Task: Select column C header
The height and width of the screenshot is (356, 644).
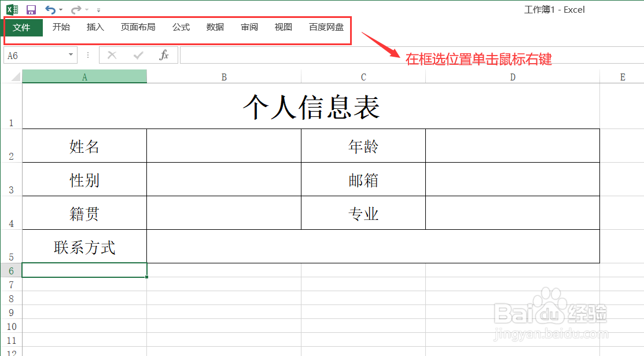Action: click(363, 77)
